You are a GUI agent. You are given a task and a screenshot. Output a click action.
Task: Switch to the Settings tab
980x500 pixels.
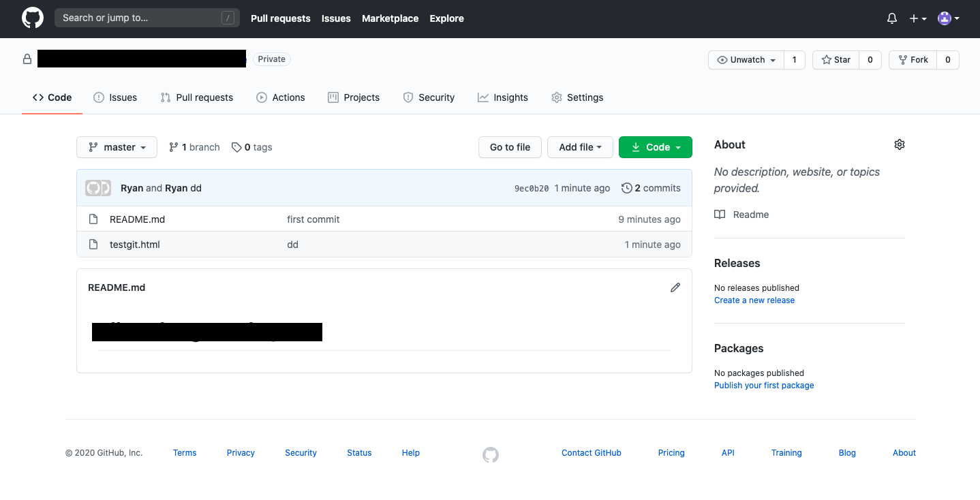pos(577,97)
